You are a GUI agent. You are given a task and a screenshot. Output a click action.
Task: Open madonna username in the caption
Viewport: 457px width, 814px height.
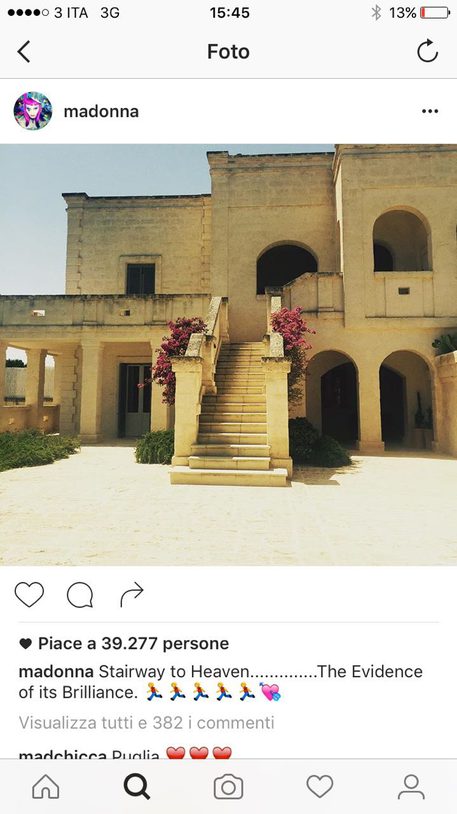pos(56,671)
